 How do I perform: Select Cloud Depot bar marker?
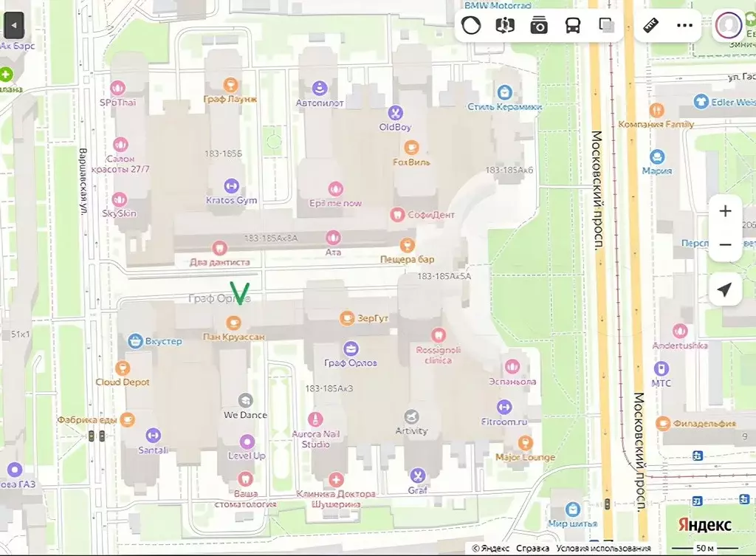pos(123,368)
